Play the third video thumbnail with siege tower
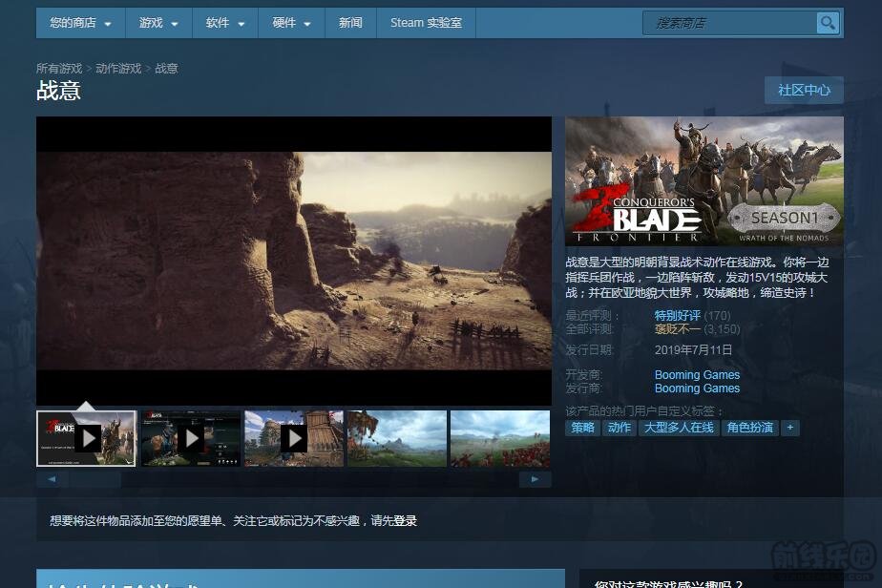 point(294,438)
